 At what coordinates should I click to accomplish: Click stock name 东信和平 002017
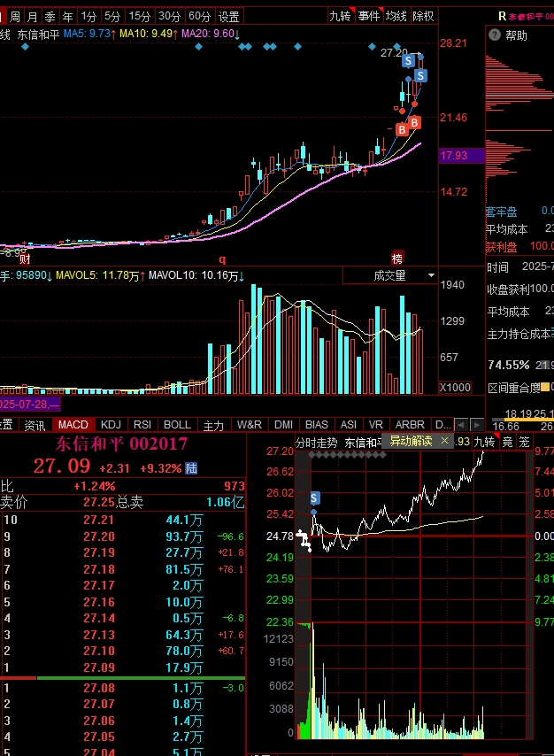[121, 444]
